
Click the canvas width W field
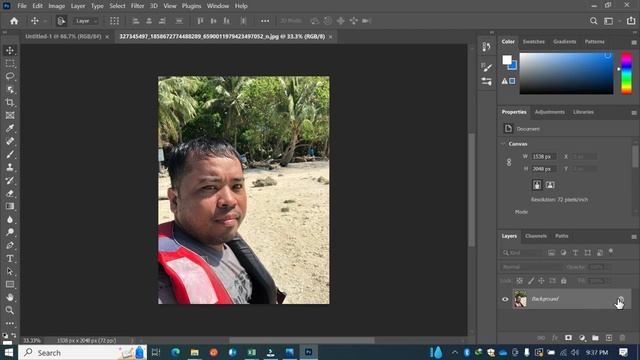(x=543, y=156)
